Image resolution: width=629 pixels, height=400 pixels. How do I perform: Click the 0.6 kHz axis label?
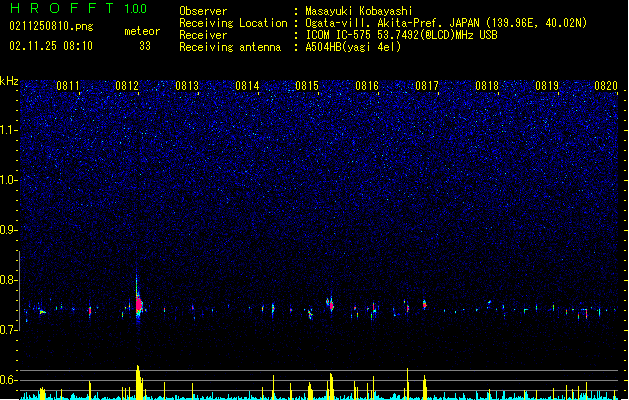point(9,380)
